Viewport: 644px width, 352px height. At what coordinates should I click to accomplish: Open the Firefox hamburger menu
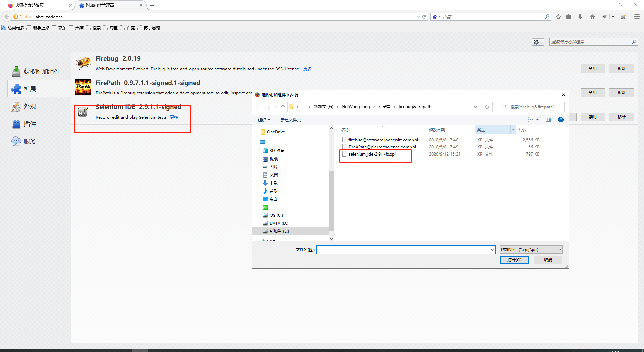point(637,16)
